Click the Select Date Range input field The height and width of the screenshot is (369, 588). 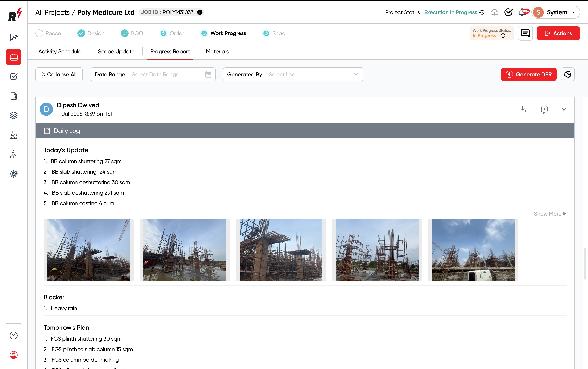[x=166, y=74]
